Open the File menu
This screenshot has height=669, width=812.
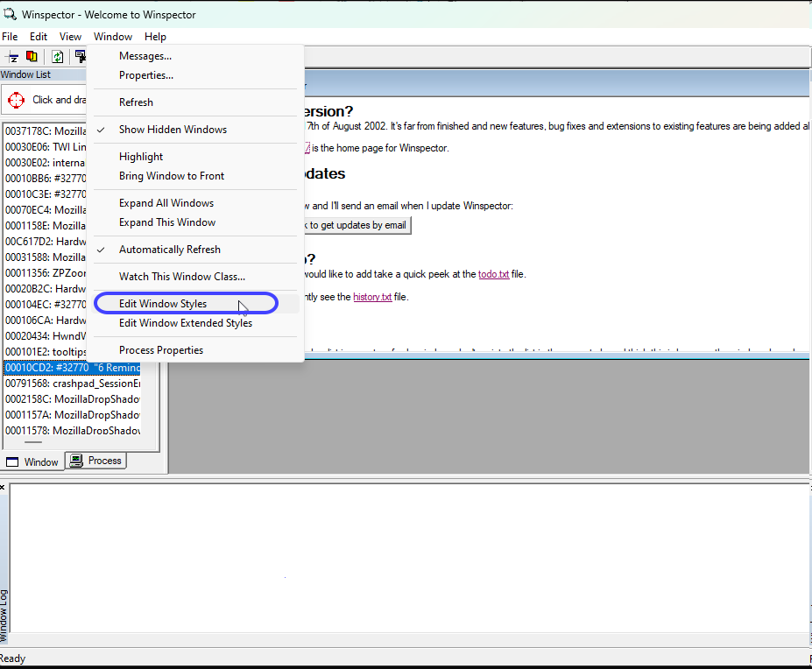(10, 37)
